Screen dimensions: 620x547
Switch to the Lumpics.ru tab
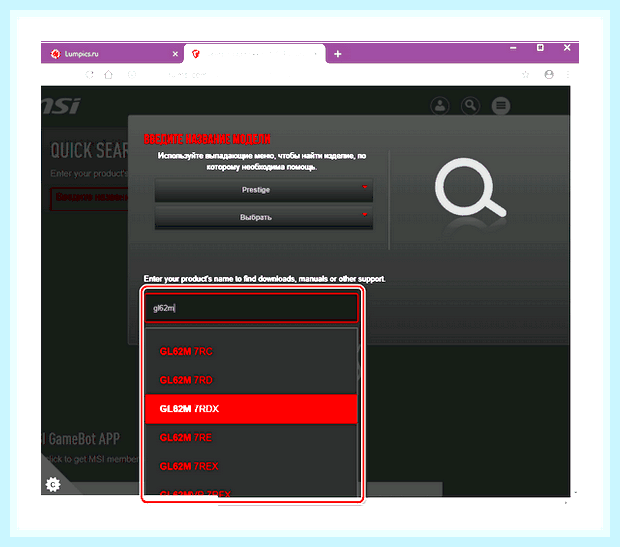112,54
